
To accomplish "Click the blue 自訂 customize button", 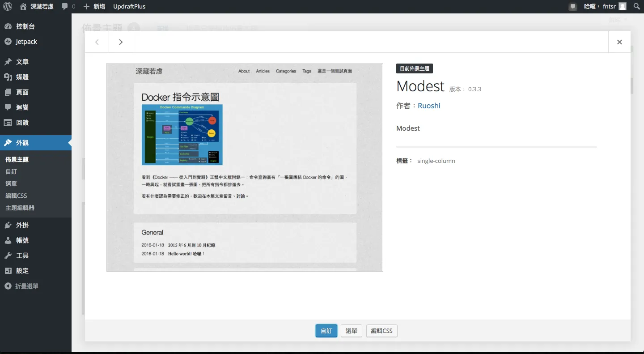I will click(x=326, y=331).
